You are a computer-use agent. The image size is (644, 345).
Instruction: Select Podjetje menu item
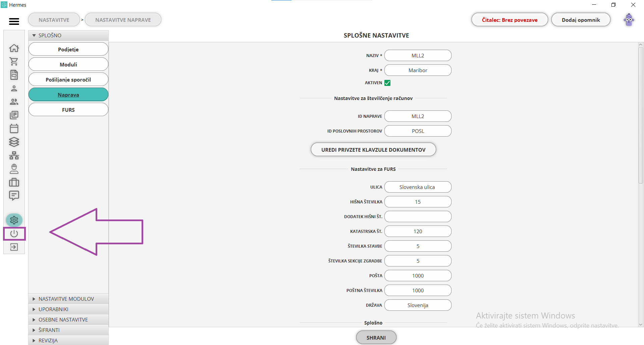pyautogui.click(x=68, y=49)
